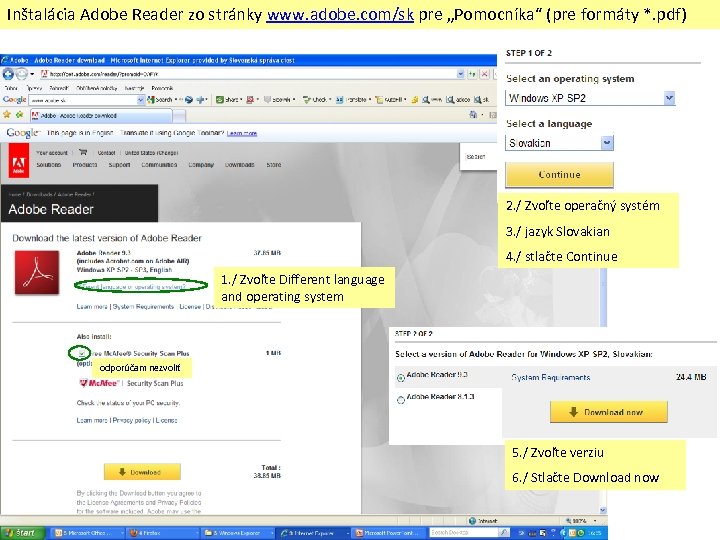Click the Support navigation item

pos(119,164)
